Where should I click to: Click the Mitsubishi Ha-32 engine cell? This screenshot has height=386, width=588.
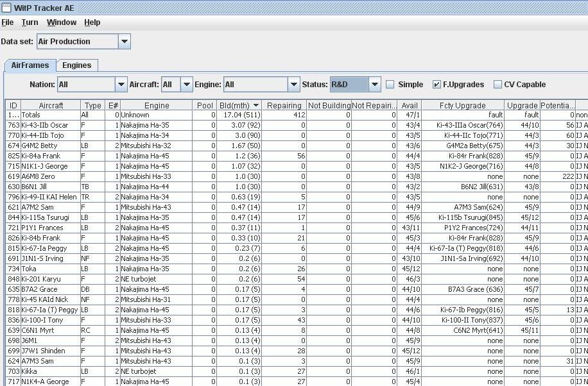157,146
